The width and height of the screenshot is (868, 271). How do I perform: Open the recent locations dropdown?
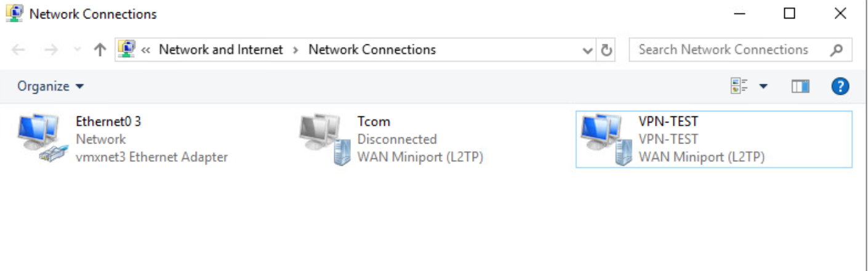[x=77, y=50]
